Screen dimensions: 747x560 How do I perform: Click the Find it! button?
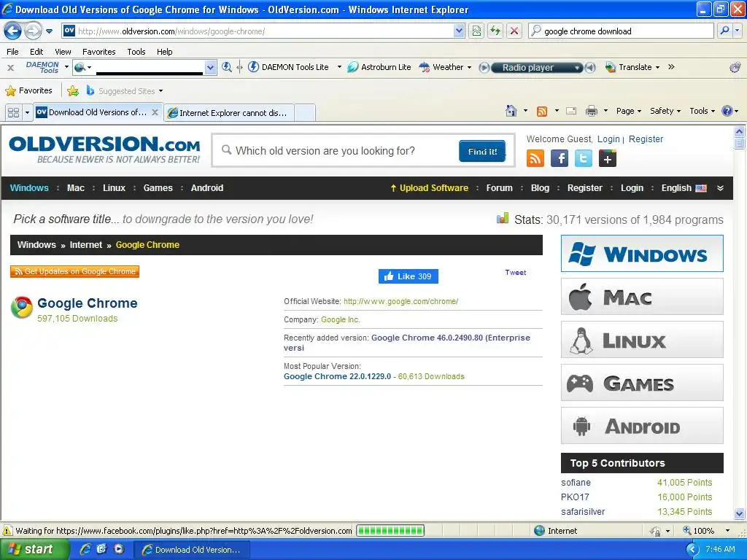pyautogui.click(x=482, y=152)
